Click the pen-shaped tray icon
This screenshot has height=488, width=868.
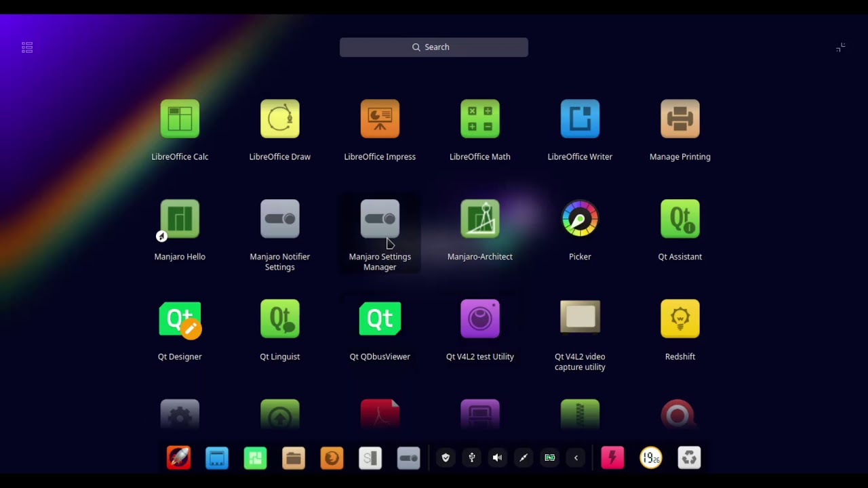[x=524, y=457]
